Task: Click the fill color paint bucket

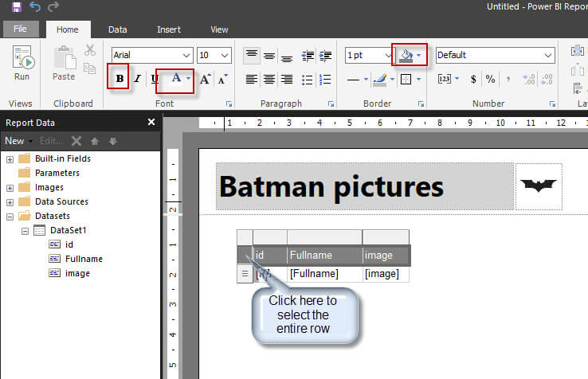Action: coord(406,56)
